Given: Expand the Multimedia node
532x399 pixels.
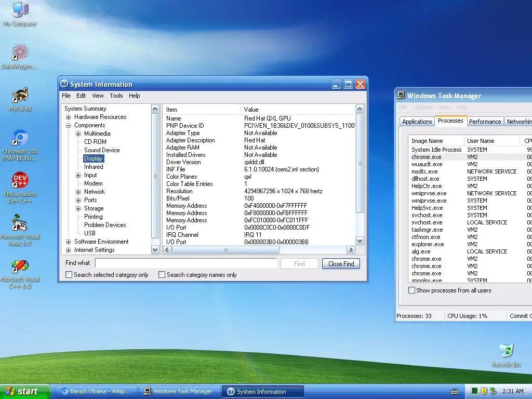Looking at the screenshot, I should (x=78, y=134).
